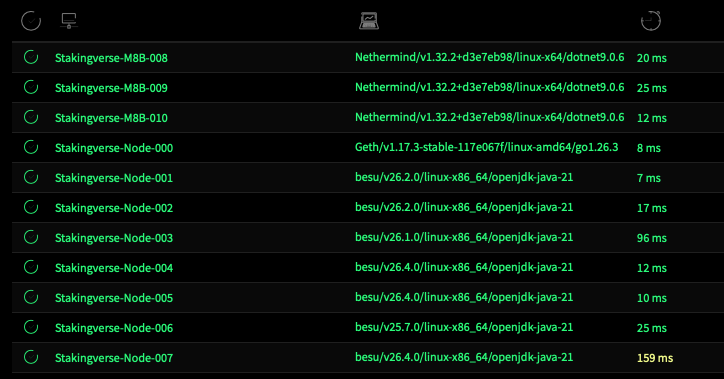724x379 pixels.
Task: Select the Stakingverse-Node-002 node name
Action: pos(114,208)
